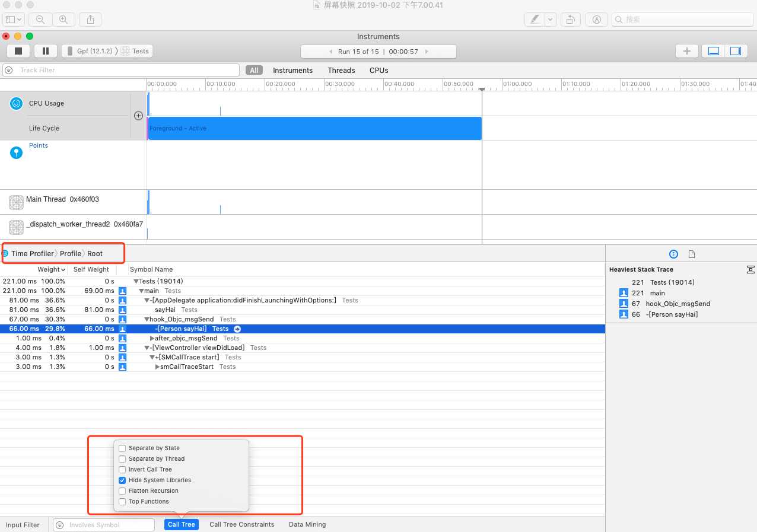The height and width of the screenshot is (532, 757).
Task: Click the plus button to add an instrument
Action: 686,51
